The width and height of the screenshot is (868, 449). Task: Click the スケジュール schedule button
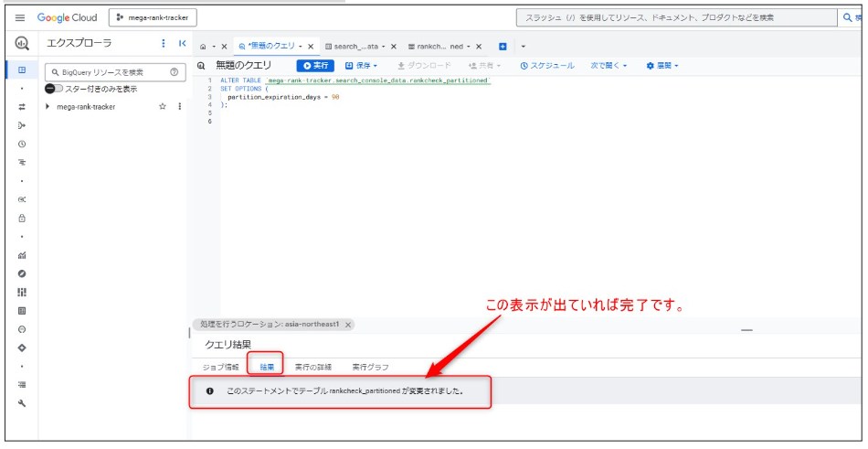click(x=547, y=66)
